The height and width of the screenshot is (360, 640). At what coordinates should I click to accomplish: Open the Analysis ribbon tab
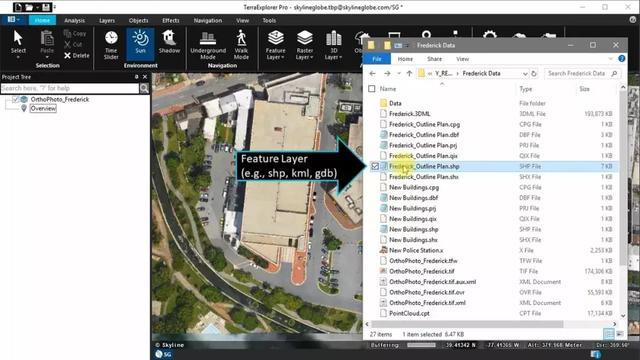tap(74, 20)
